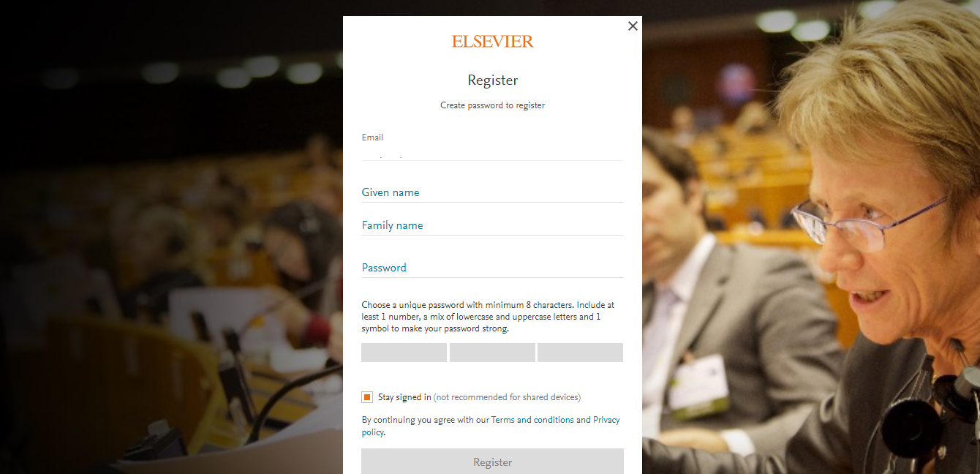Select the Create password to register subtitle
Image resolution: width=980 pixels, height=474 pixels.
(x=493, y=105)
